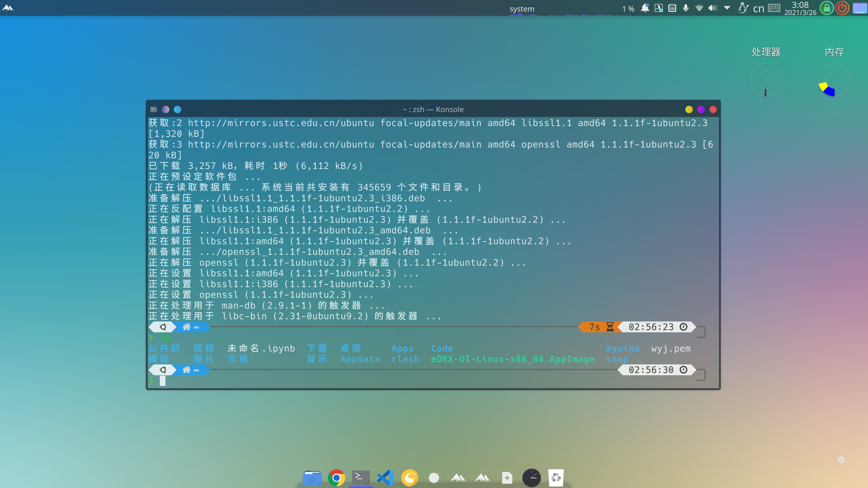868x488 pixels.
Task: Click the 公共的 directory name
Action: coord(164,348)
